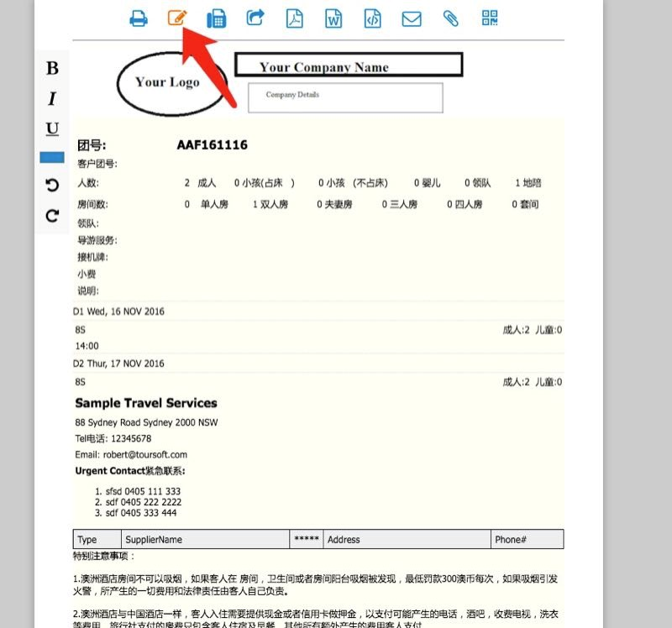This screenshot has height=628, width=672.
Task: Open the fax machine icon
Action: point(216,18)
